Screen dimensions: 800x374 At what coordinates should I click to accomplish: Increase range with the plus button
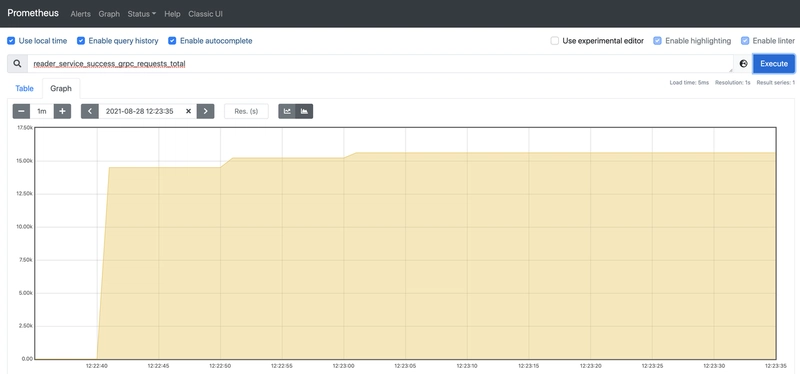coord(62,111)
